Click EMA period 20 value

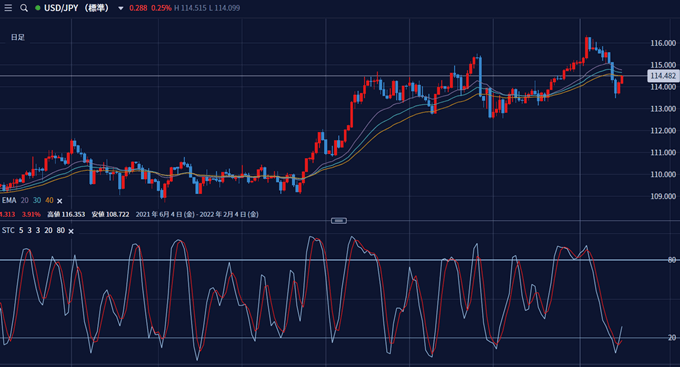click(x=24, y=200)
